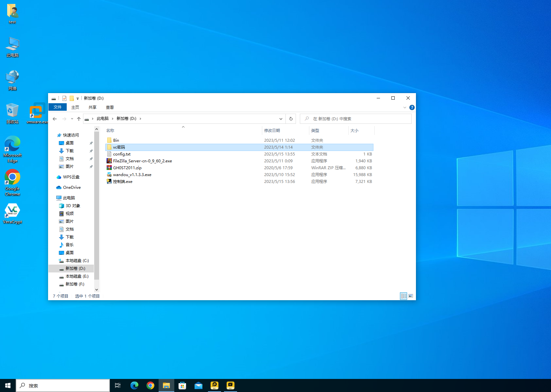Open Microsoft Store from taskbar
551x392 pixels.
[x=182, y=385]
